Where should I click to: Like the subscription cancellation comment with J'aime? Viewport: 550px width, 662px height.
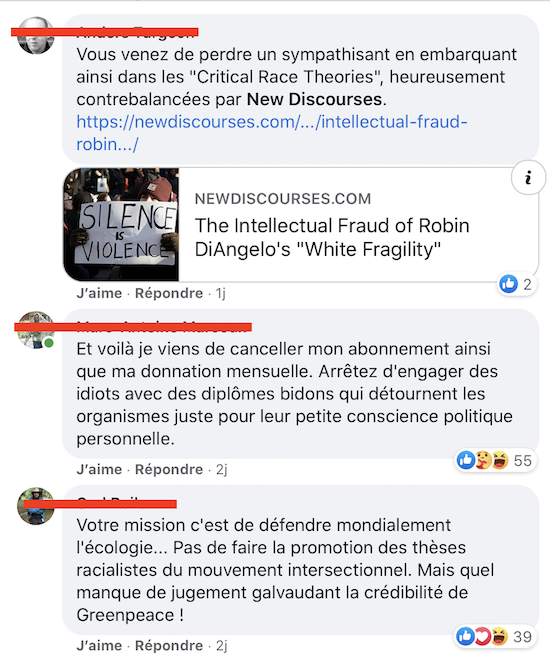[x=99, y=469]
